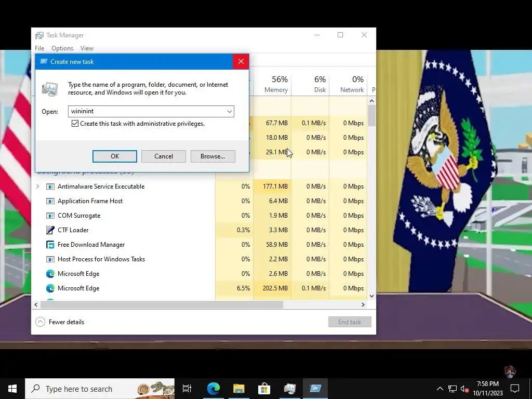Click Task Manager title bar icon
The width and height of the screenshot is (532, 399).
39,35
